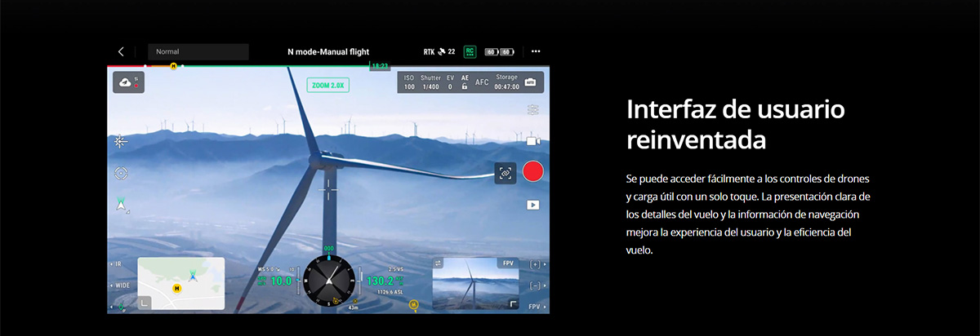Tap the RC signal status icon

[x=470, y=51]
